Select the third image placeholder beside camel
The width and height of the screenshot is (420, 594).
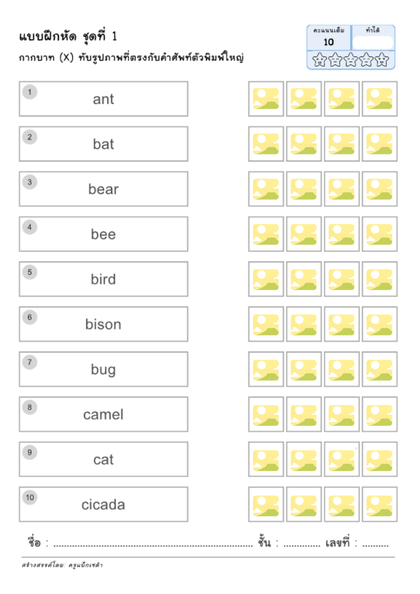[x=342, y=414]
